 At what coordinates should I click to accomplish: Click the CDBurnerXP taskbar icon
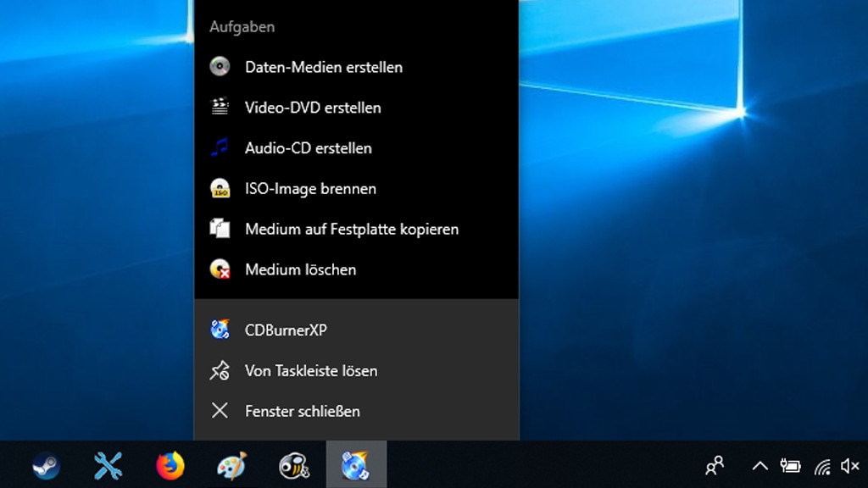(356, 465)
